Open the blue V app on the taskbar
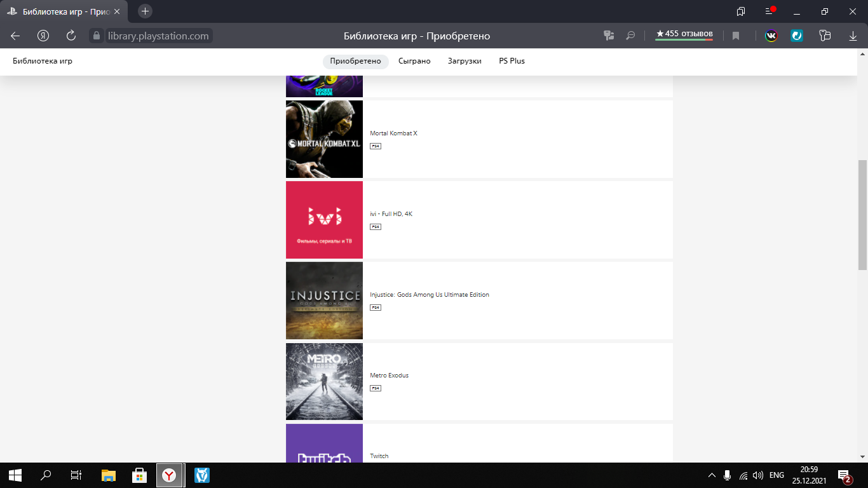Viewport: 868px width, 488px height. click(201, 475)
